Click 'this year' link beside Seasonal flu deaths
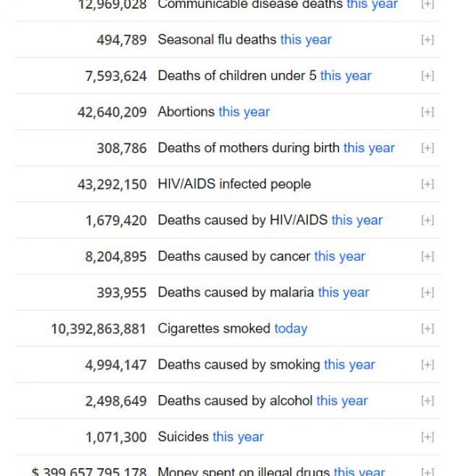476x476 pixels. click(305, 40)
